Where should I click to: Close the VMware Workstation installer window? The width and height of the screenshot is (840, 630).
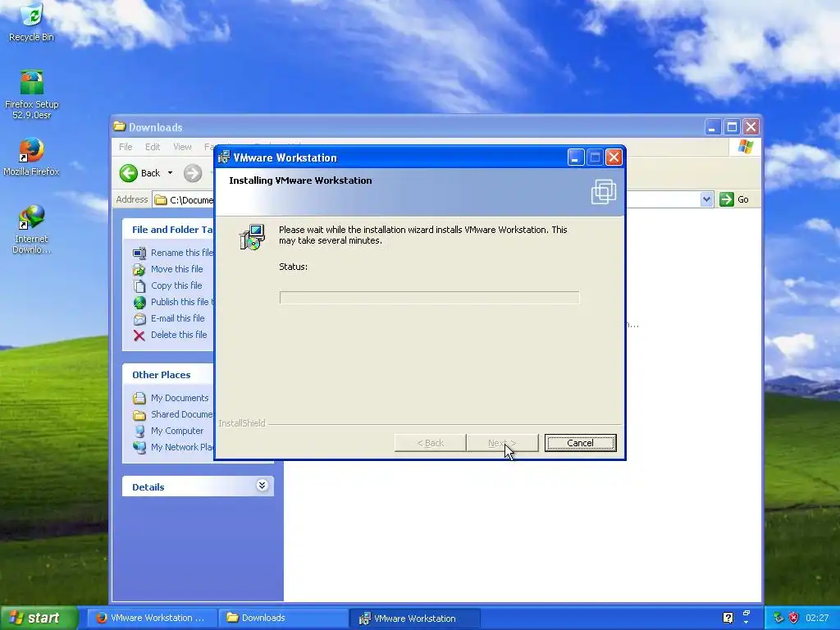pos(614,157)
